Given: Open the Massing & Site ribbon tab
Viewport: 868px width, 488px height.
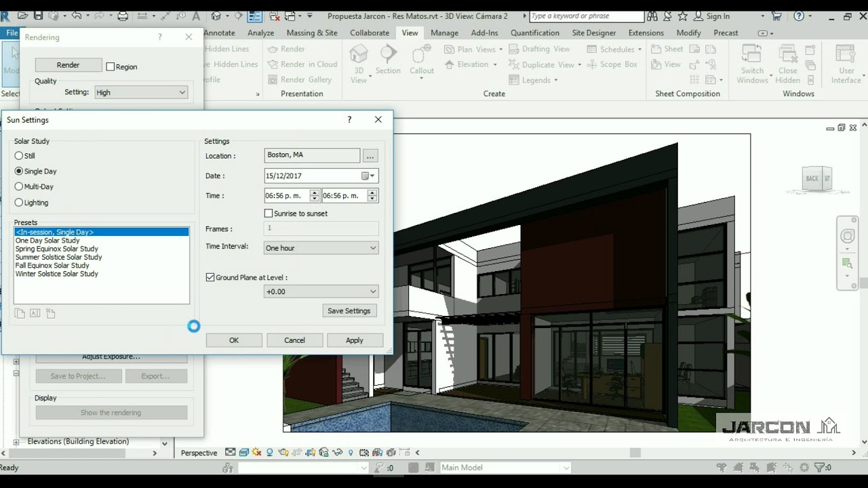Looking at the screenshot, I should [x=312, y=33].
